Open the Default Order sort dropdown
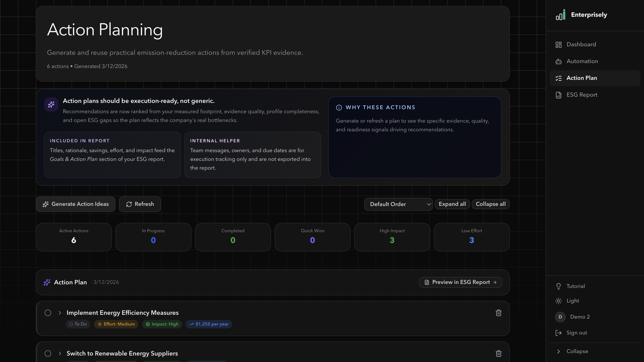 398,204
